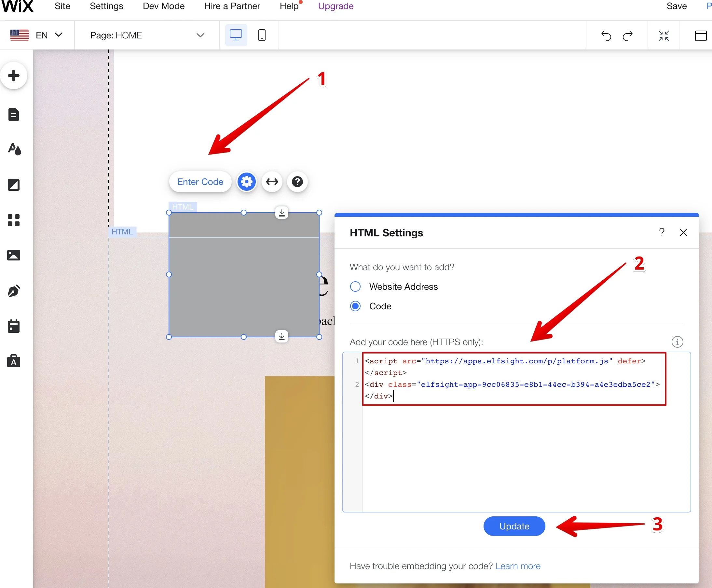Screen dimensions: 712x588
Task: Open the Ascend business tools sidebar icon
Action: (x=14, y=361)
